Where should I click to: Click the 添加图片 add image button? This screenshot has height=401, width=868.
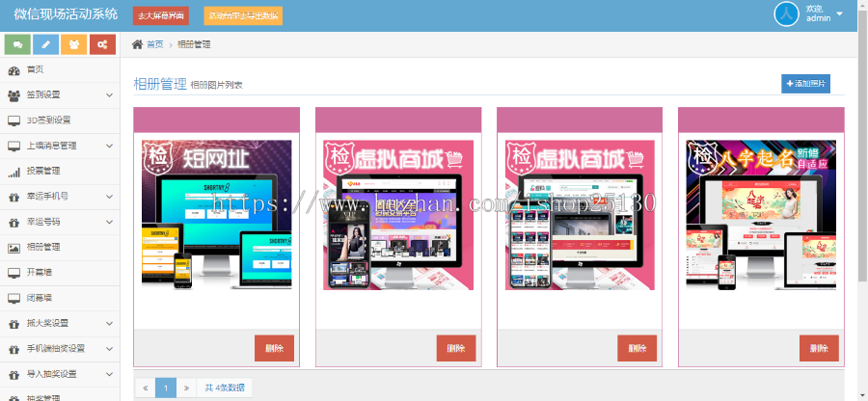click(805, 84)
